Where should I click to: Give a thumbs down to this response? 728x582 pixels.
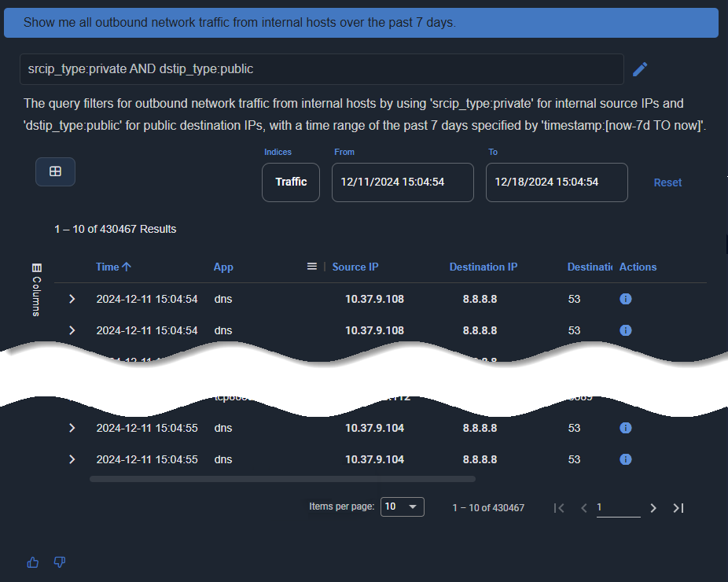pos(60,562)
